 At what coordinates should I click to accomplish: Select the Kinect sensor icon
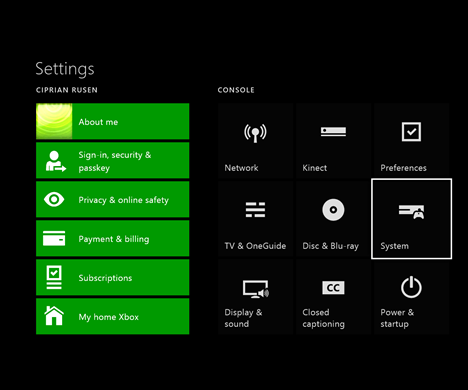point(333,131)
